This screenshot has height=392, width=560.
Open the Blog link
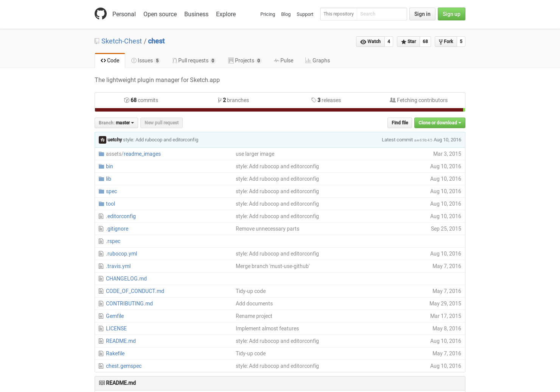click(x=286, y=14)
